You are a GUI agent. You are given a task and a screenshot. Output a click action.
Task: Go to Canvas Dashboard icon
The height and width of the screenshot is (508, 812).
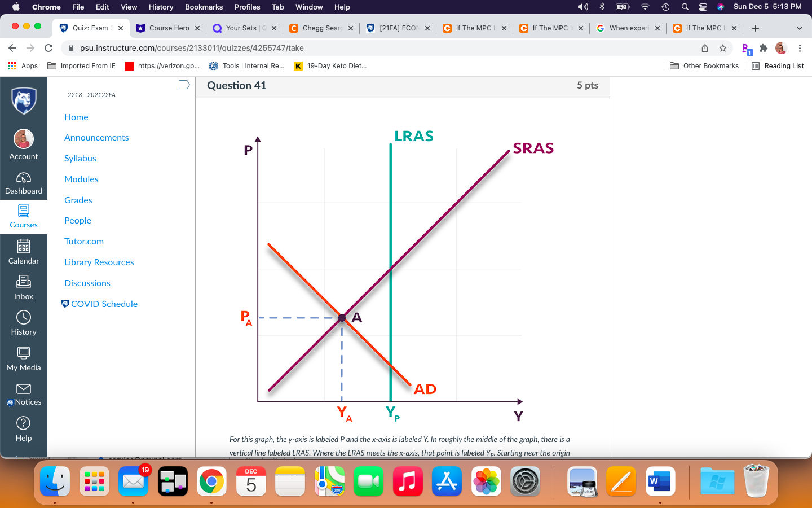tap(24, 178)
